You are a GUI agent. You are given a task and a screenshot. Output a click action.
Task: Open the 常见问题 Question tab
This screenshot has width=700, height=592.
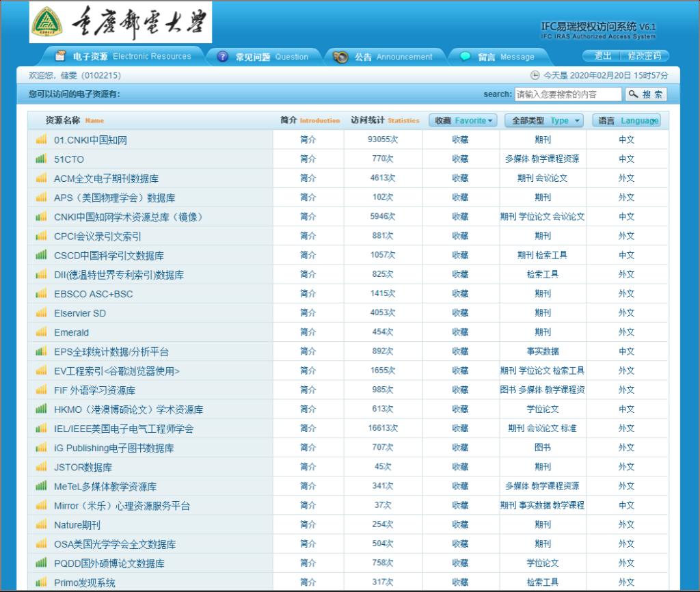264,57
